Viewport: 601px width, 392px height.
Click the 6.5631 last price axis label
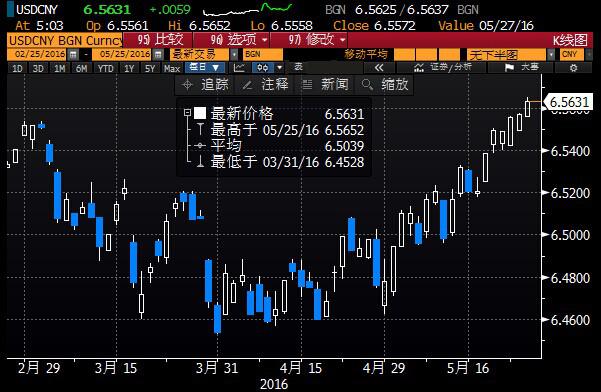point(569,102)
